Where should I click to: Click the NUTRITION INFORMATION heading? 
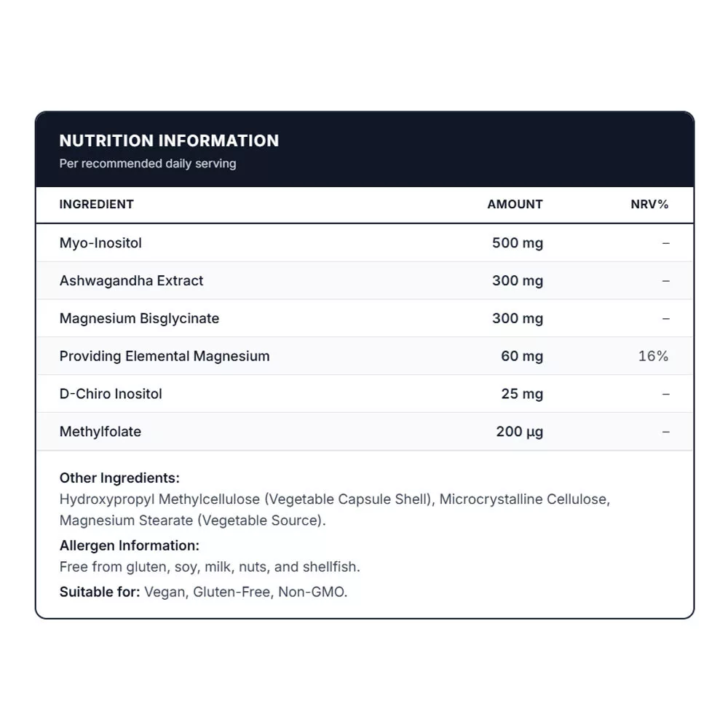[169, 141]
